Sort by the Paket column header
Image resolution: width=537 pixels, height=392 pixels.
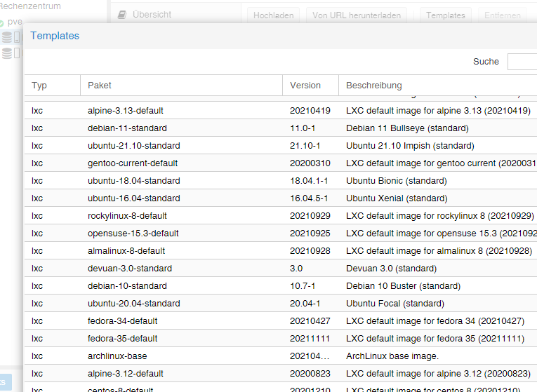182,85
